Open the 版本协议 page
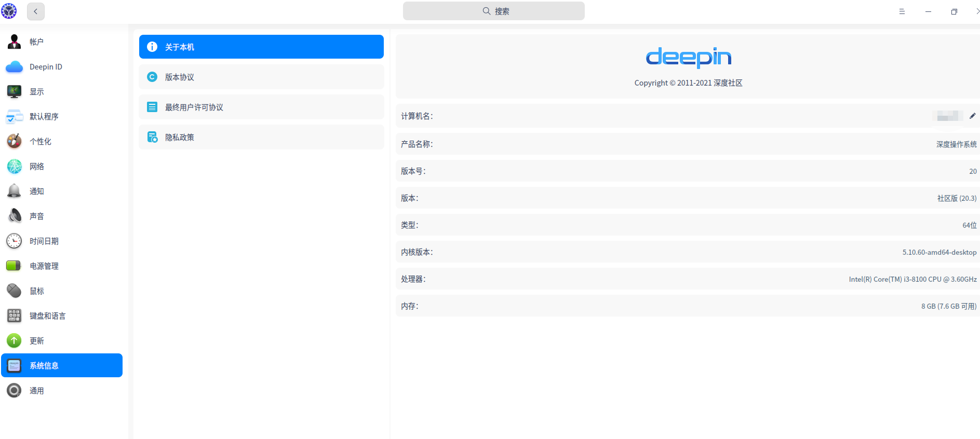Viewport: 980px width, 439px height. [x=261, y=77]
